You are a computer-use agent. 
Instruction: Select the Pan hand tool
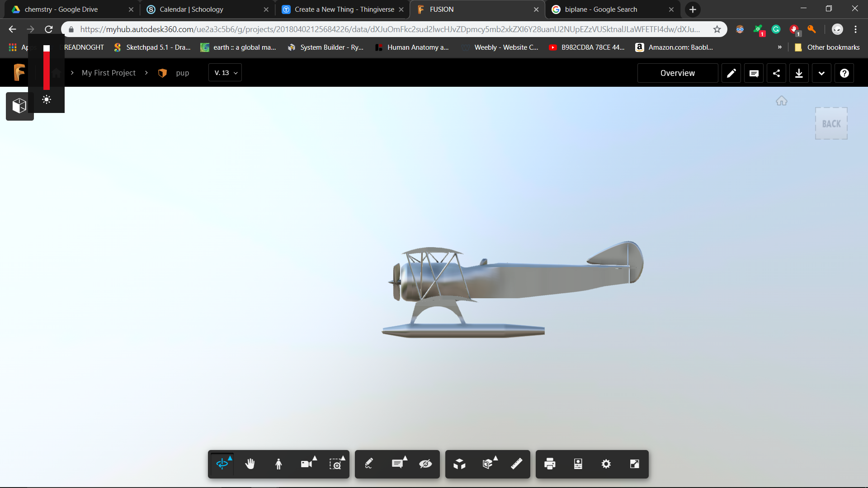click(250, 464)
